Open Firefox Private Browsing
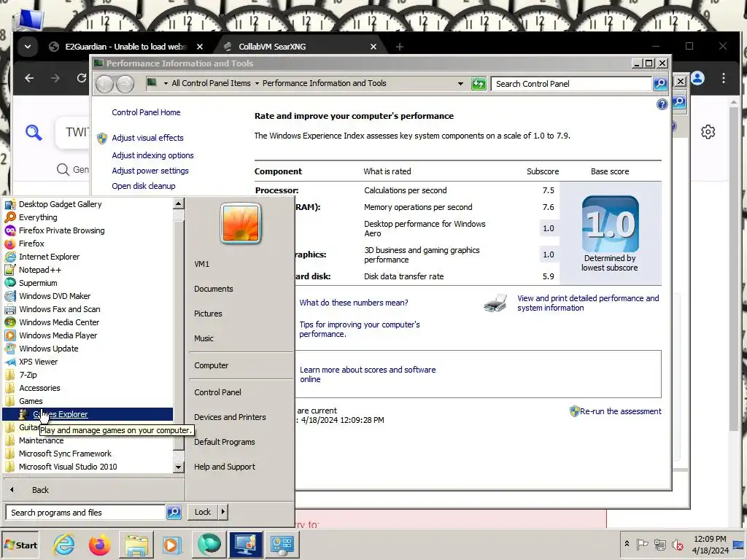The height and width of the screenshot is (560, 747). (x=61, y=230)
